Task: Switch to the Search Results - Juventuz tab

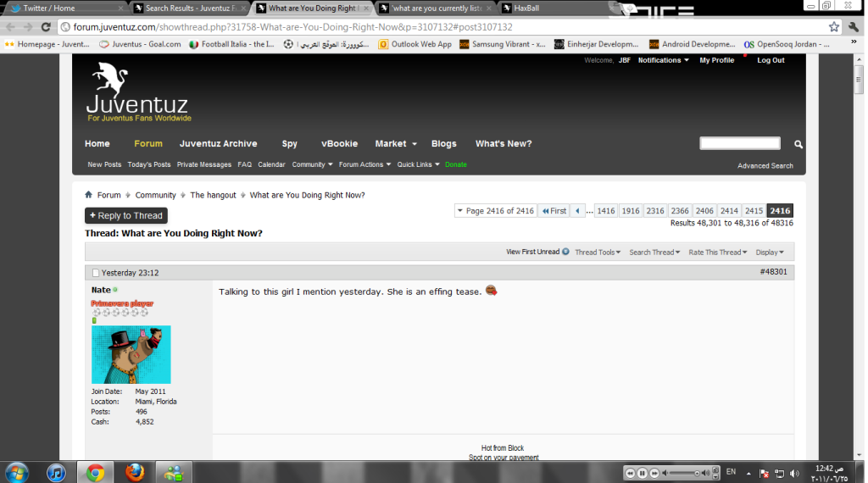Action: [x=187, y=8]
